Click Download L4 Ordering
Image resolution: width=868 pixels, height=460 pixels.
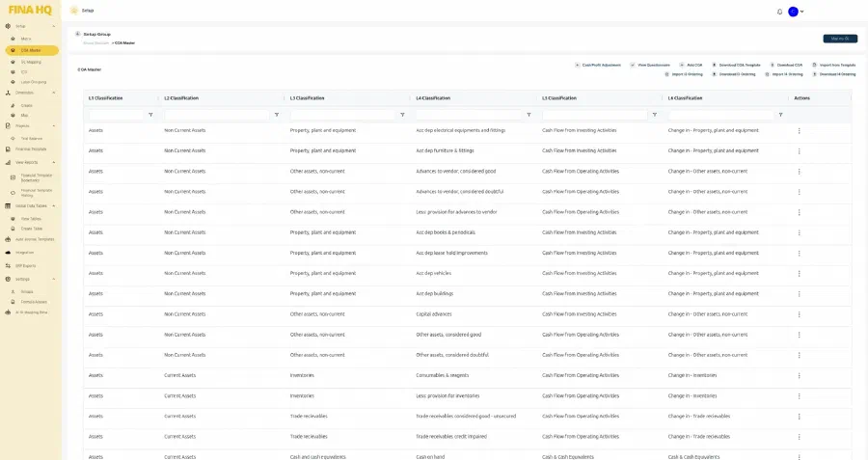833,74
